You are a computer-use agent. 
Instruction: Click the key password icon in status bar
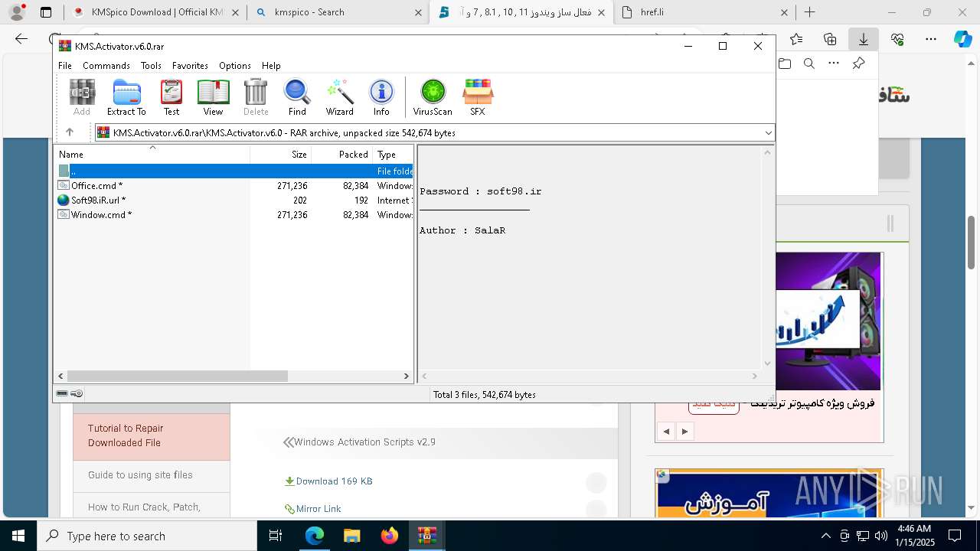click(77, 393)
